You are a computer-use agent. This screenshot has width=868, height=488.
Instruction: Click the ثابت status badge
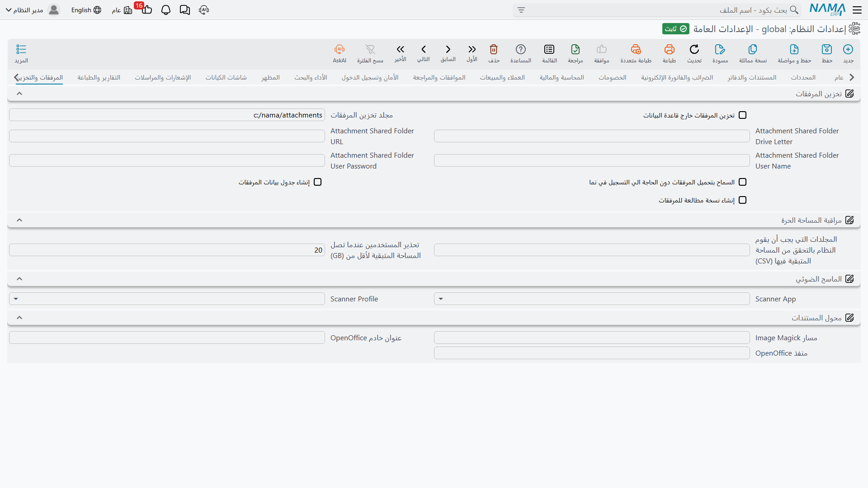point(676,29)
